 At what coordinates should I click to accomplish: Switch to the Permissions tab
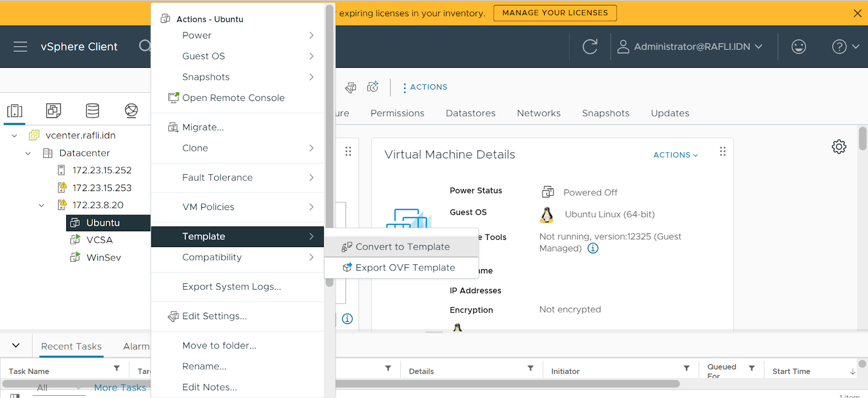[x=397, y=113]
